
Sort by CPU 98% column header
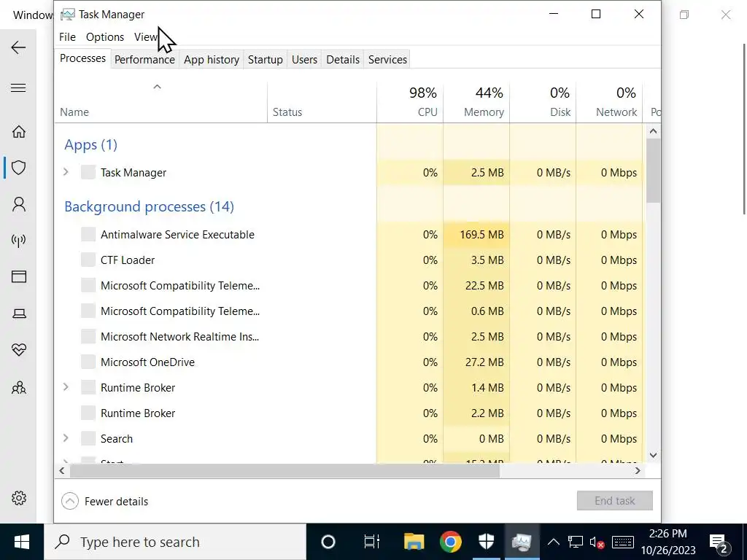pyautogui.click(x=410, y=102)
